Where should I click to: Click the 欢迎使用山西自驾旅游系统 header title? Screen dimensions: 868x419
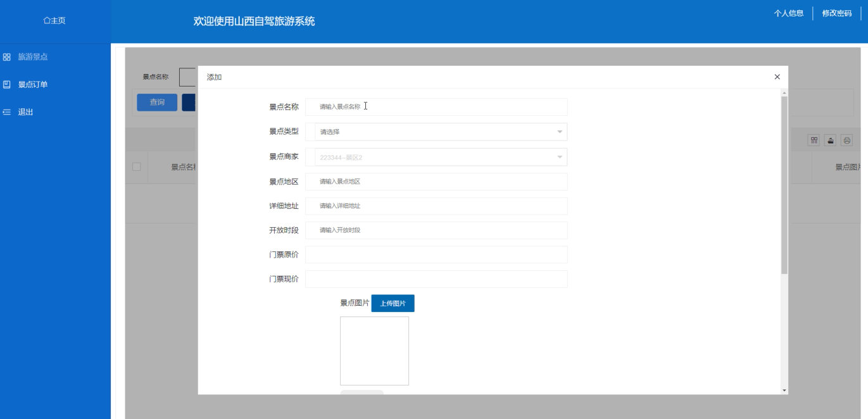254,22
